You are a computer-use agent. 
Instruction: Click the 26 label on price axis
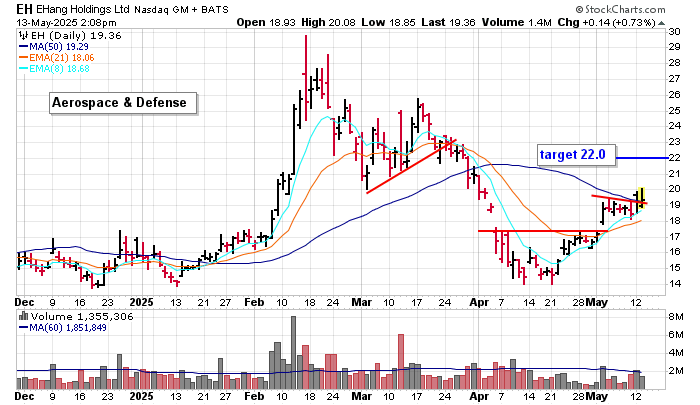pos(675,95)
